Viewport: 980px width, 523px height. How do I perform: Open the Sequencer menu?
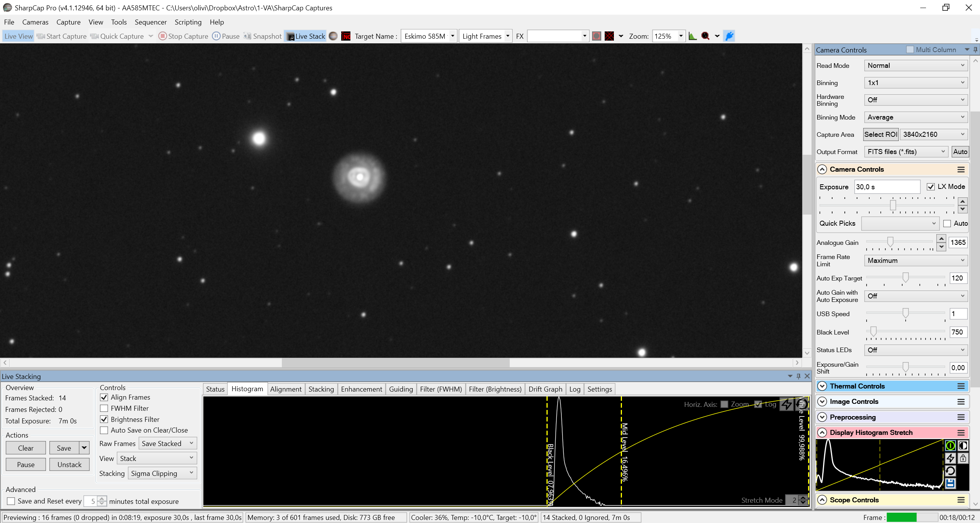151,22
